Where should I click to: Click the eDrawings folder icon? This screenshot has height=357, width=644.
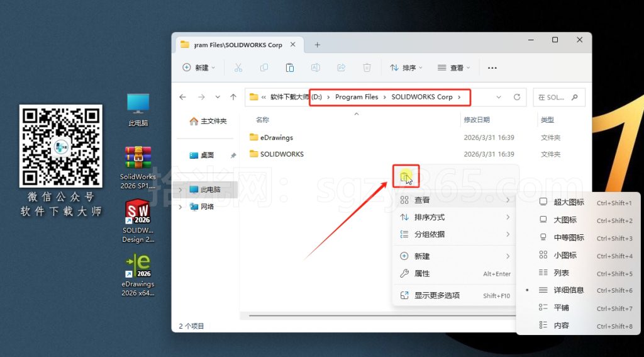tap(254, 137)
